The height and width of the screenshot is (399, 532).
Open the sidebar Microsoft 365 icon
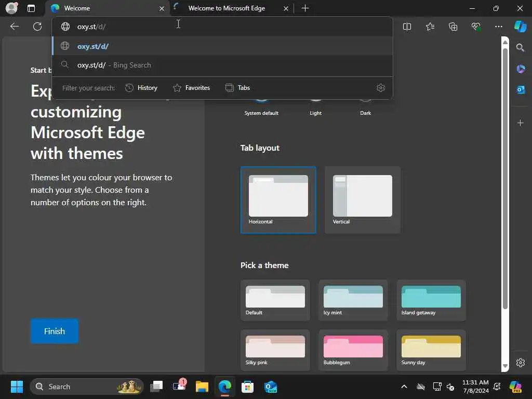click(521, 69)
